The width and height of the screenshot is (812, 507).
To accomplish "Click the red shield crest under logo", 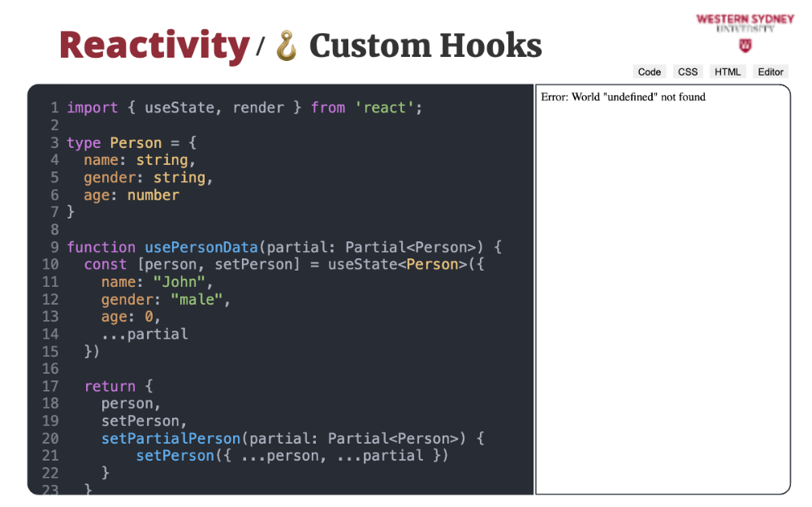I will click(x=745, y=45).
